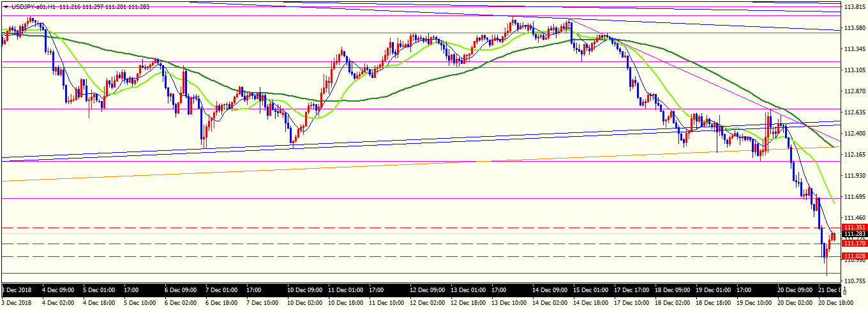This screenshot has height=310, width=868.
Task: Click the 18 Dec 18:00 lower time label
Action: 713,302
